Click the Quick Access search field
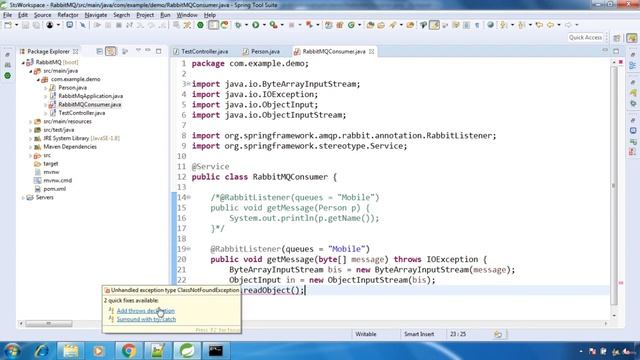Viewport: 640px width, 360px height. tap(585, 38)
